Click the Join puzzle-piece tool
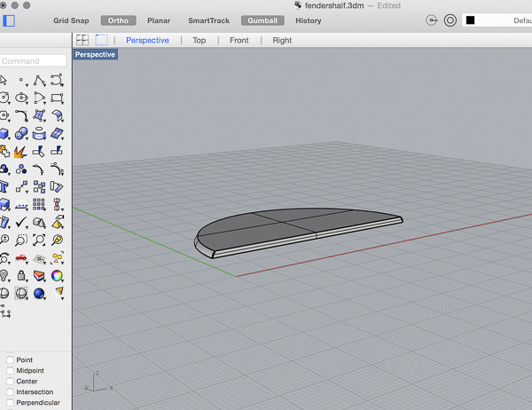The image size is (532, 410). (x=4, y=152)
